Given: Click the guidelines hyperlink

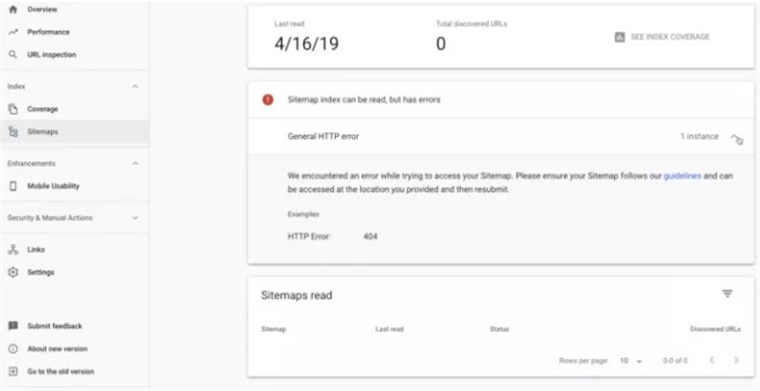Looking at the screenshot, I should coord(682,176).
